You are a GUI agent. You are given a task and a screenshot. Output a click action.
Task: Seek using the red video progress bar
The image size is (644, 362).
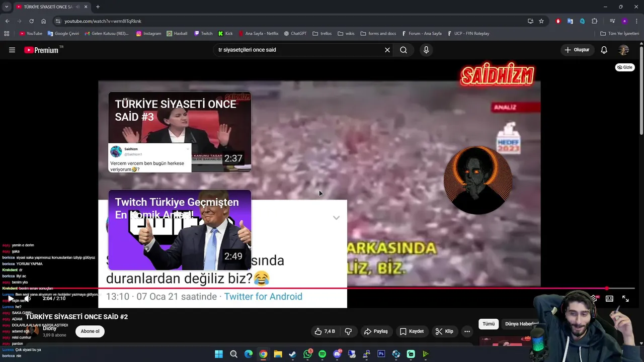[322, 289]
